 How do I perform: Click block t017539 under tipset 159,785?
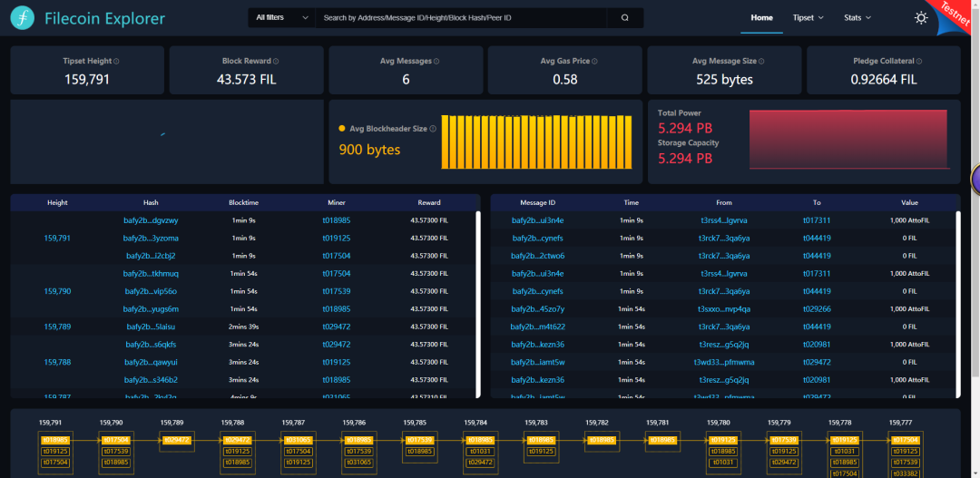click(421, 439)
